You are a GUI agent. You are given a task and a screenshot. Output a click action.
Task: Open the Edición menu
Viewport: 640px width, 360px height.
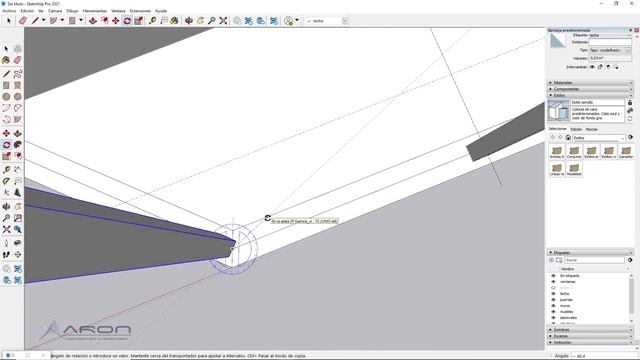coord(27,11)
